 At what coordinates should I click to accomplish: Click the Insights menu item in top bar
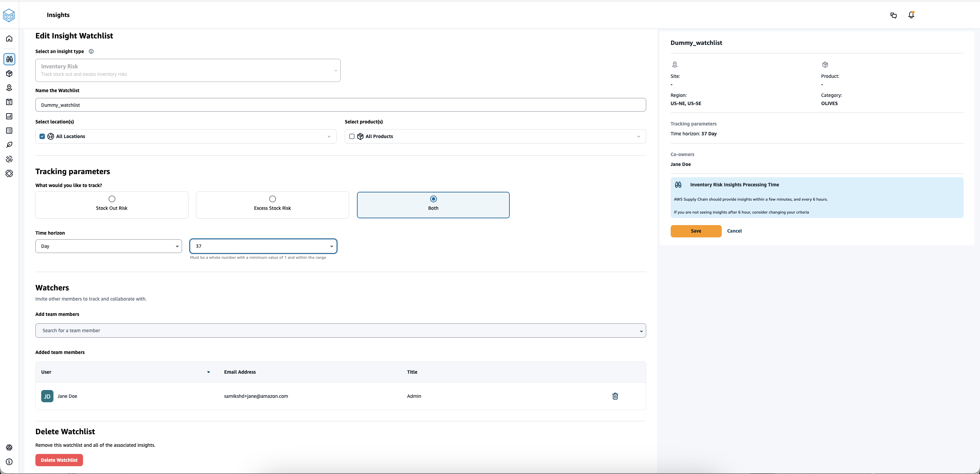tap(58, 15)
